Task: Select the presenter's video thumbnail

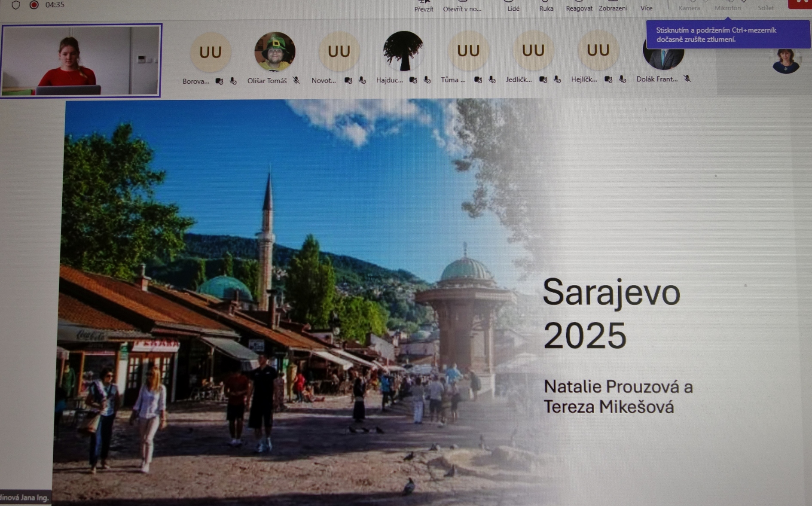Action: (81, 61)
